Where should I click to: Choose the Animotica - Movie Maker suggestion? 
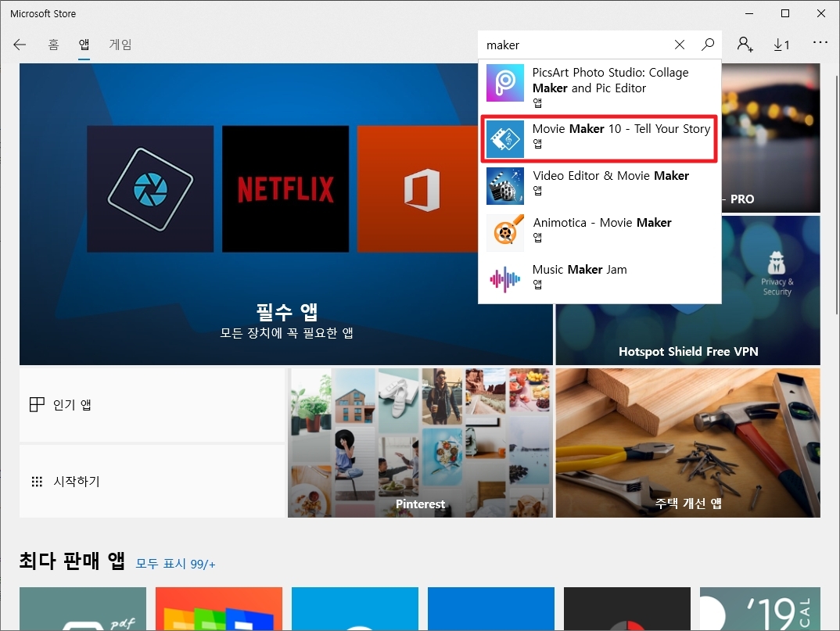click(599, 232)
